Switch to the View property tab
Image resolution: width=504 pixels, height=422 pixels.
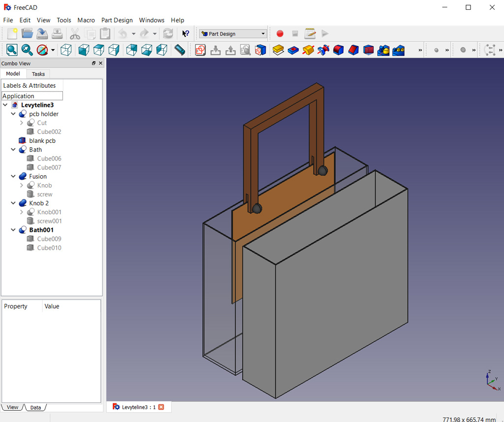(12, 407)
